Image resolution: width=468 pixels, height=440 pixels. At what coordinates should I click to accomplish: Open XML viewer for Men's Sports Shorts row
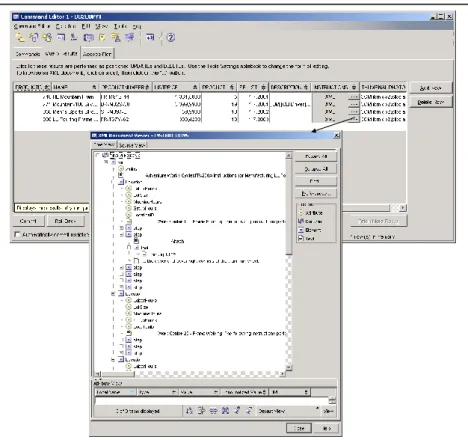[353, 112]
